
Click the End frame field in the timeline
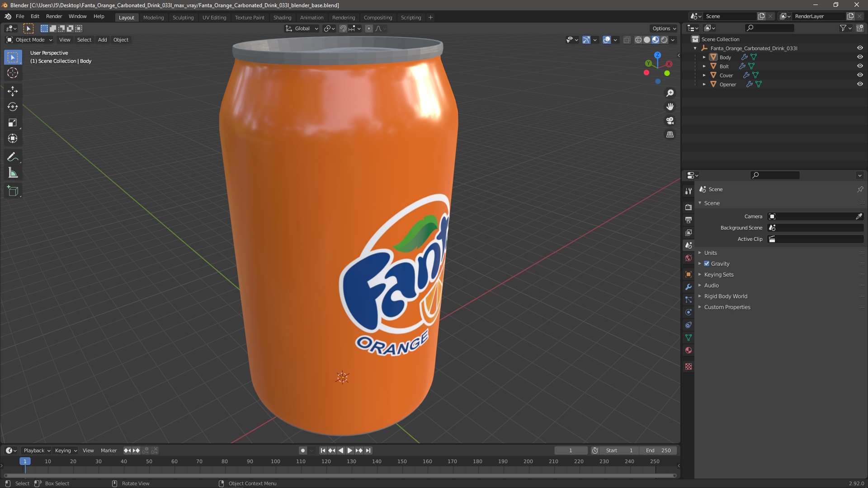point(659,450)
